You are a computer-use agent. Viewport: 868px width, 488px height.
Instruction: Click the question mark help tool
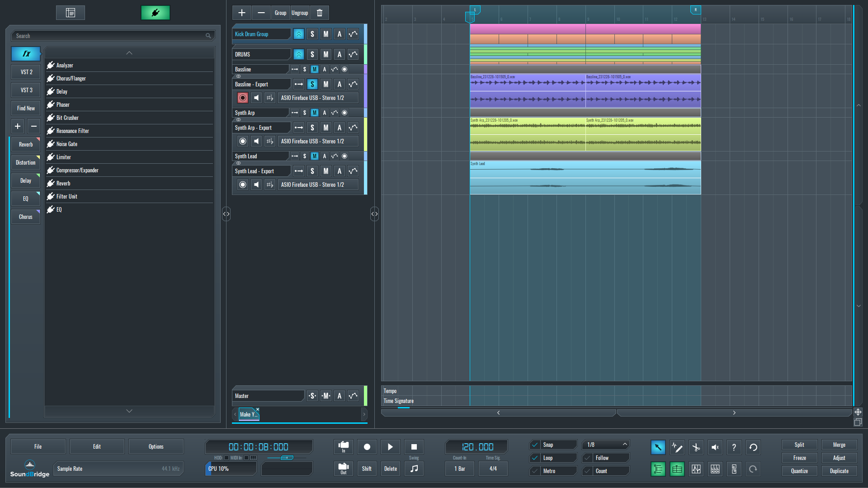pyautogui.click(x=734, y=447)
